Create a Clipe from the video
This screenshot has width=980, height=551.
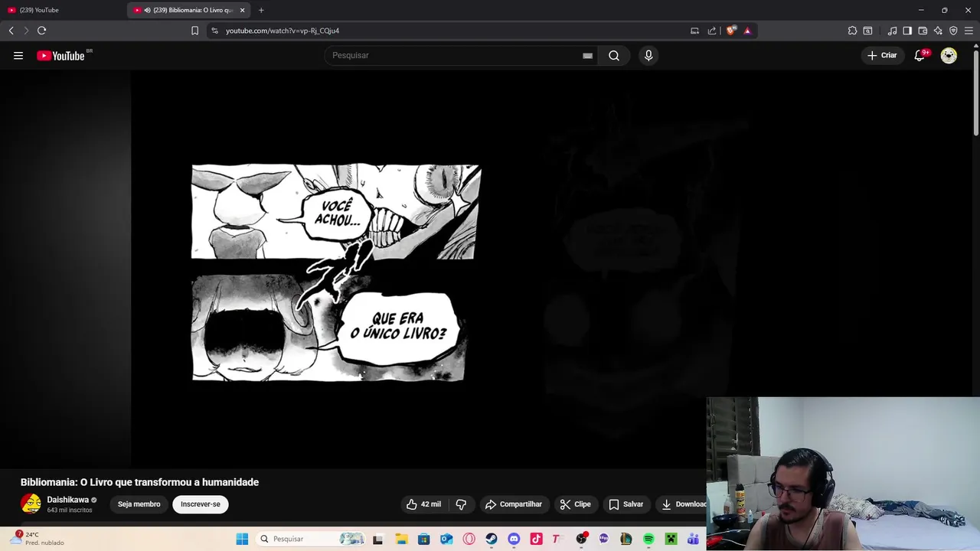coord(575,504)
